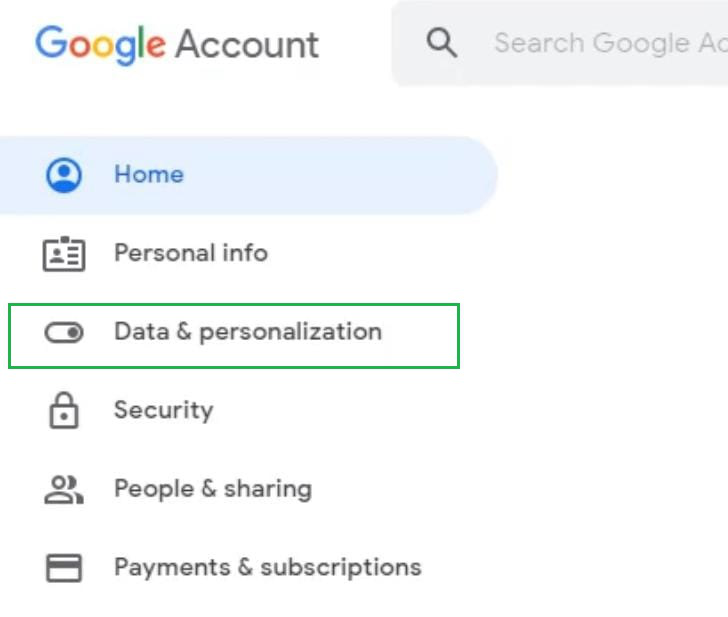The image size is (728, 617).
Task: Open the Home menu item
Action: point(149,175)
